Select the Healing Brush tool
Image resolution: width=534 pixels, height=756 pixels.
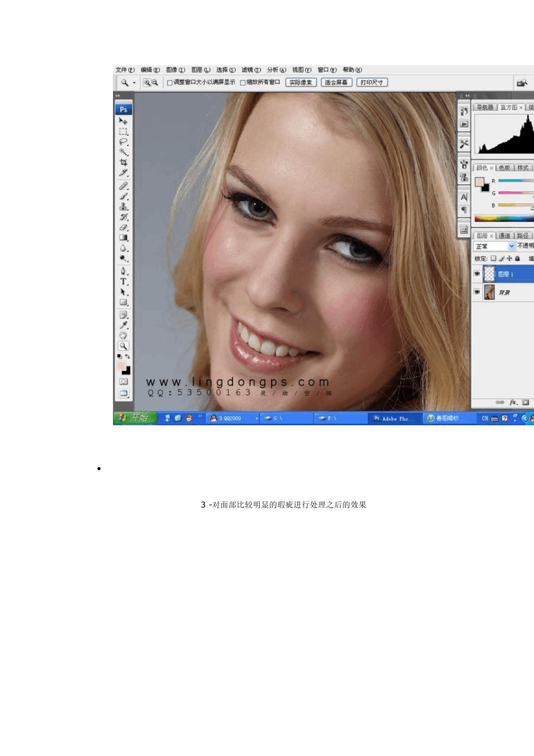[123, 186]
